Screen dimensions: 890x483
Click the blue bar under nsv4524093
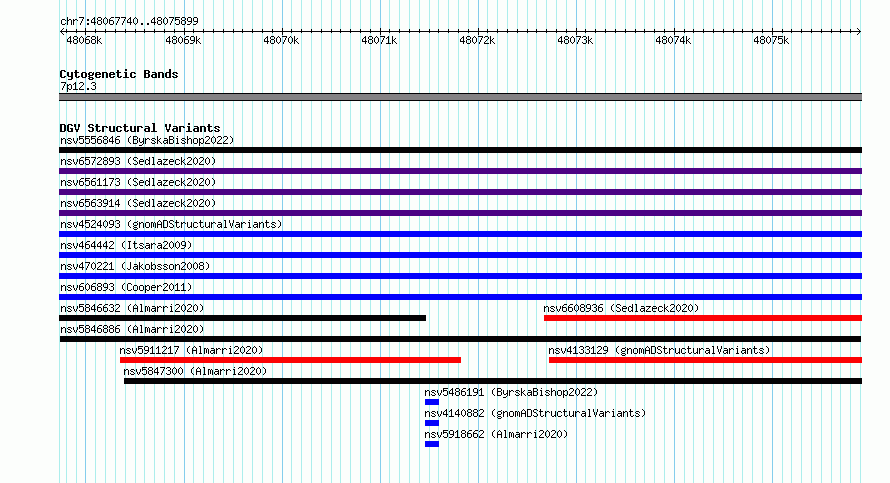click(460, 234)
